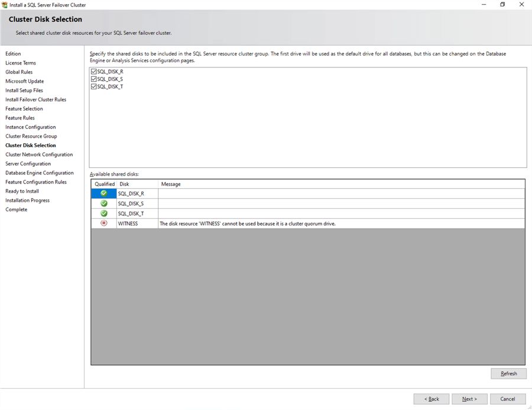Click the Refresh button
Image resolution: width=532 pixels, height=410 pixels.
508,373
